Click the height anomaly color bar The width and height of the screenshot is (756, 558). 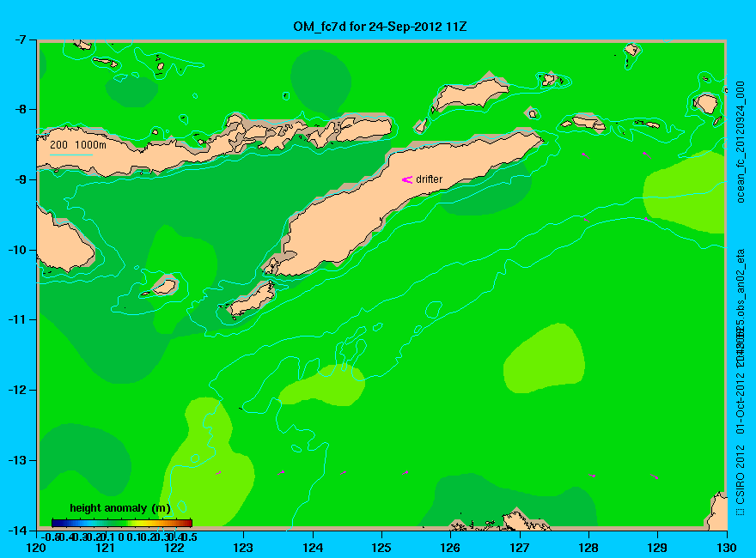(x=122, y=523)
